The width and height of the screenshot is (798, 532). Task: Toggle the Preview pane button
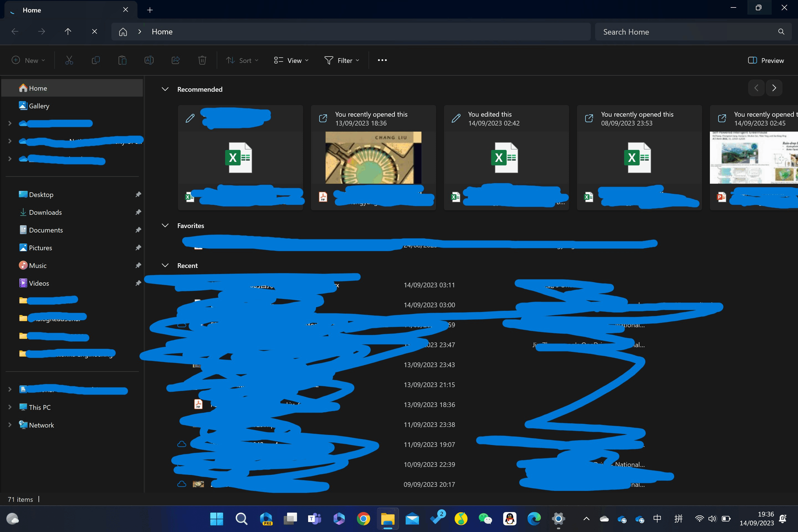(766, 60)
